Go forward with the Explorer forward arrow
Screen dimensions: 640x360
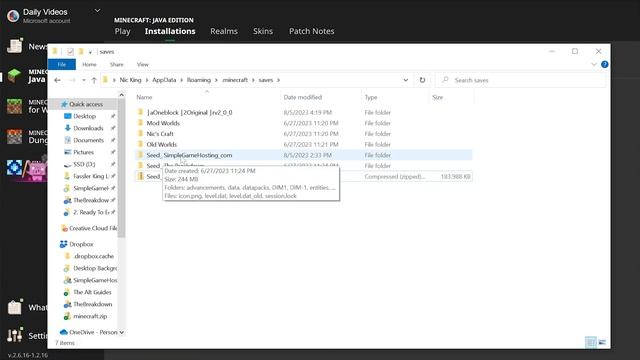tap(72, 80)
